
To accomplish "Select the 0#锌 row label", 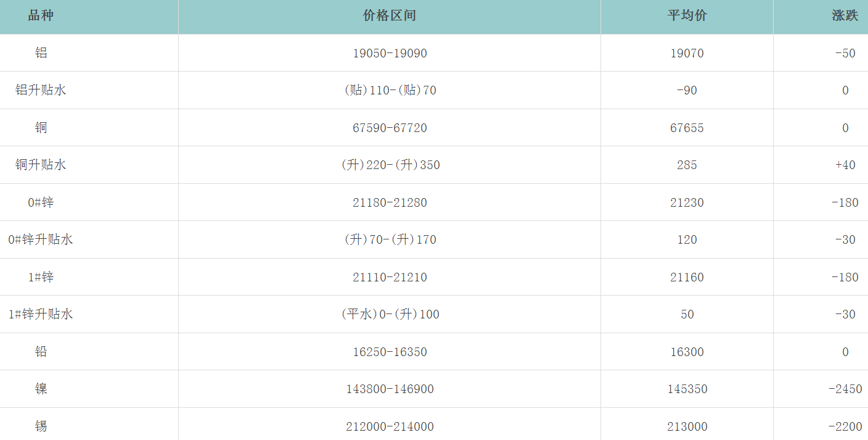I will (x=41, y=202).
